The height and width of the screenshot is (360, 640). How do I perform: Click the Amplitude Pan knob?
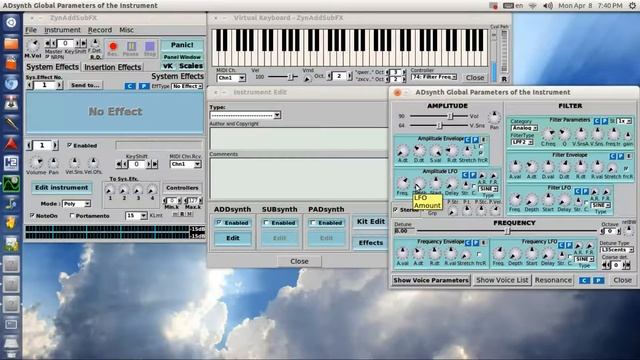coord(494,118)
